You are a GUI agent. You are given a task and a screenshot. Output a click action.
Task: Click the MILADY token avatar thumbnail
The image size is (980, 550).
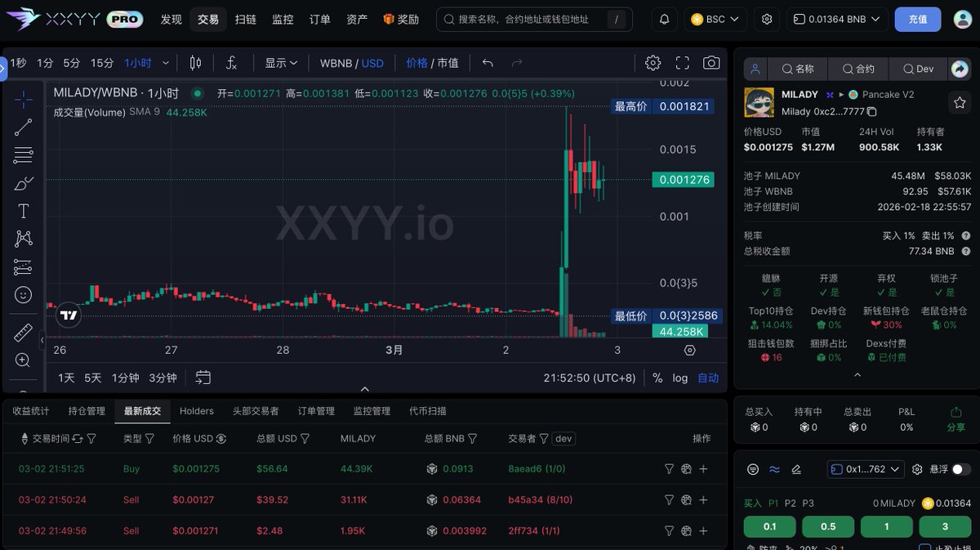pyautogui.click(x=759, y=103)
